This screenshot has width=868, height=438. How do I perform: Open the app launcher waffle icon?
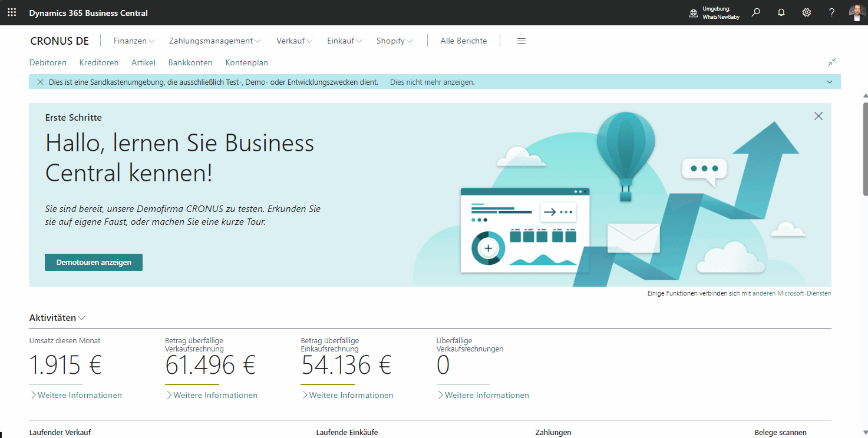click(12, 12)
